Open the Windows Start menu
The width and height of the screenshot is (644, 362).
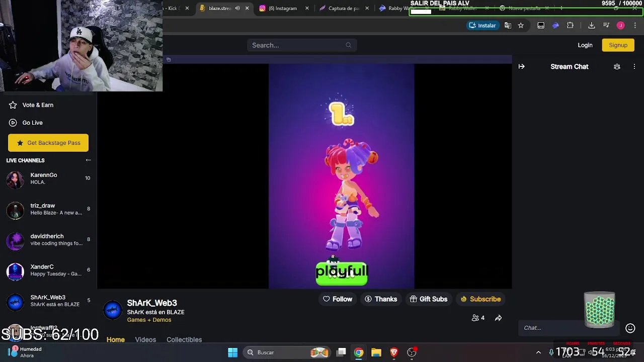click(x=232, y=352)
